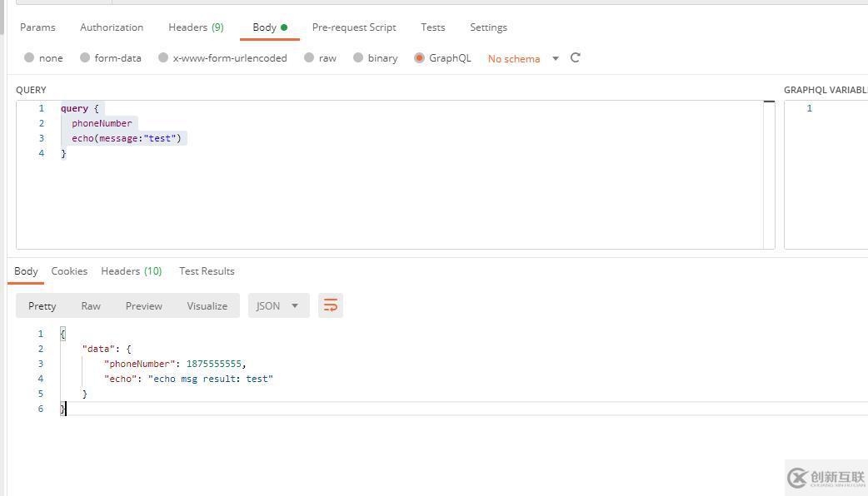
Task: Select the response Body tab
Action: click(26, 271)
